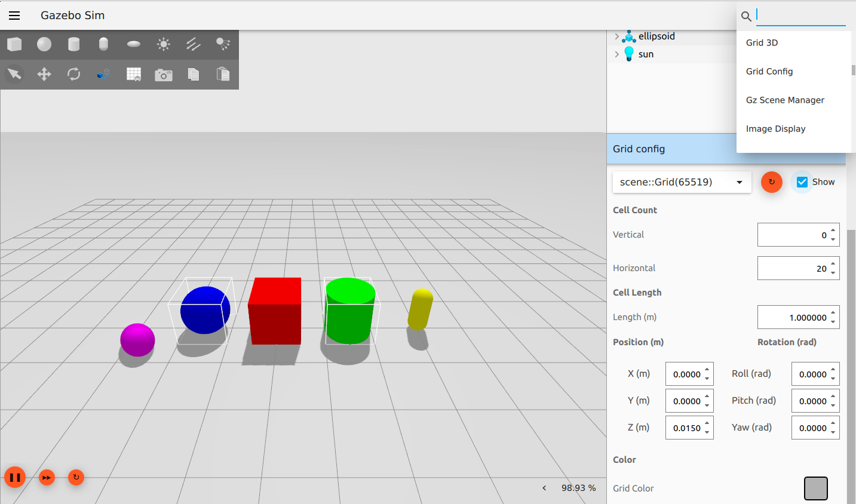Select Grid 3D plugin entry
The width and height of the screenshot is (856, 504).
tap(793, 43)
